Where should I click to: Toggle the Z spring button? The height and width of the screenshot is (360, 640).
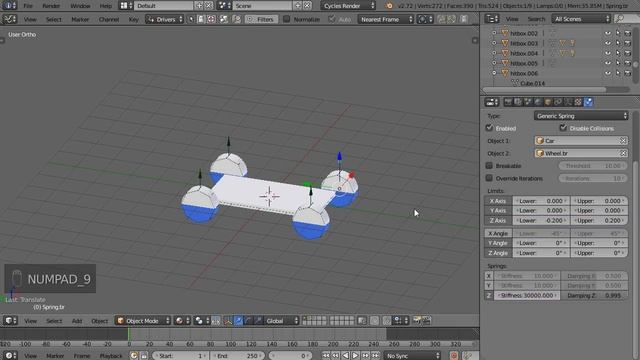pos(489,296)
